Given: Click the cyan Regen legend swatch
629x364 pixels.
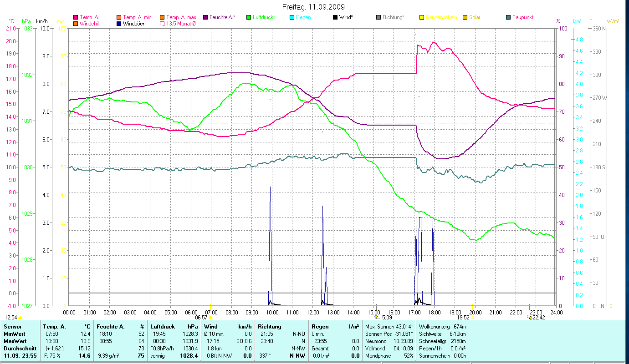Looking at the screenshot, I should pyautogui.click(x=292, y=17).
